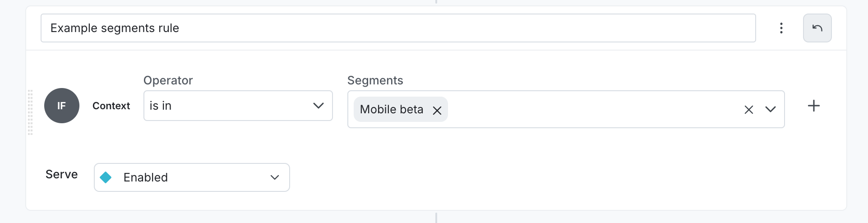Viewport: 868px width, 223px height.
Task: Click the cyan diamond variation icon
Action: point(106,177)
